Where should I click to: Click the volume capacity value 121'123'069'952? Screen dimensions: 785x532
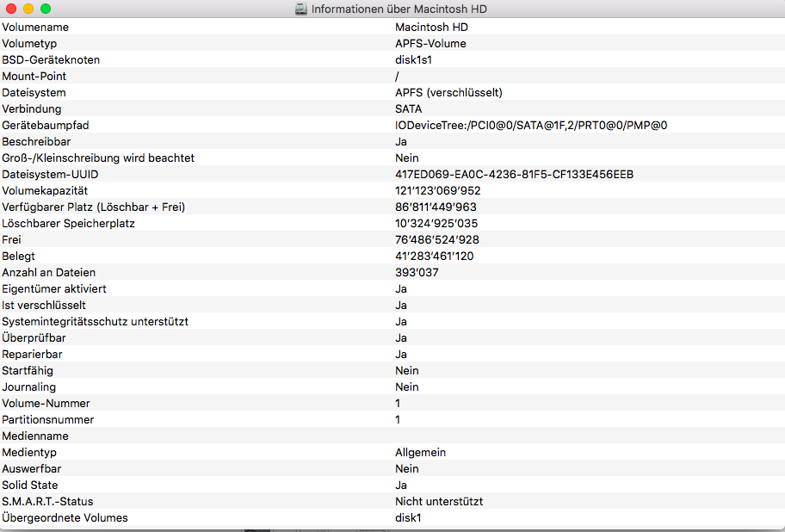click(437, 191)
